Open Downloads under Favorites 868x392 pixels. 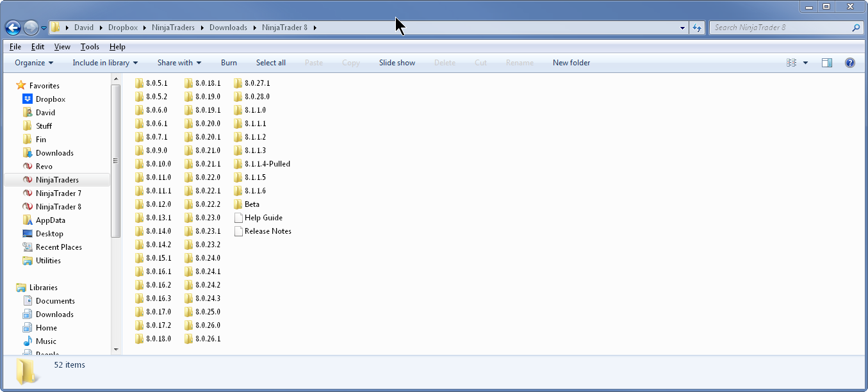point(54,153)
